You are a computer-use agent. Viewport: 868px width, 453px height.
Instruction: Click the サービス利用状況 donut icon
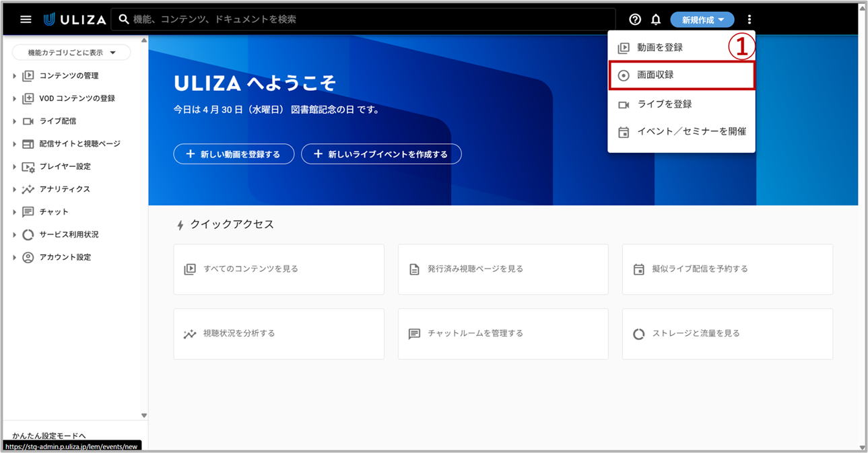(x=28, y=235)
